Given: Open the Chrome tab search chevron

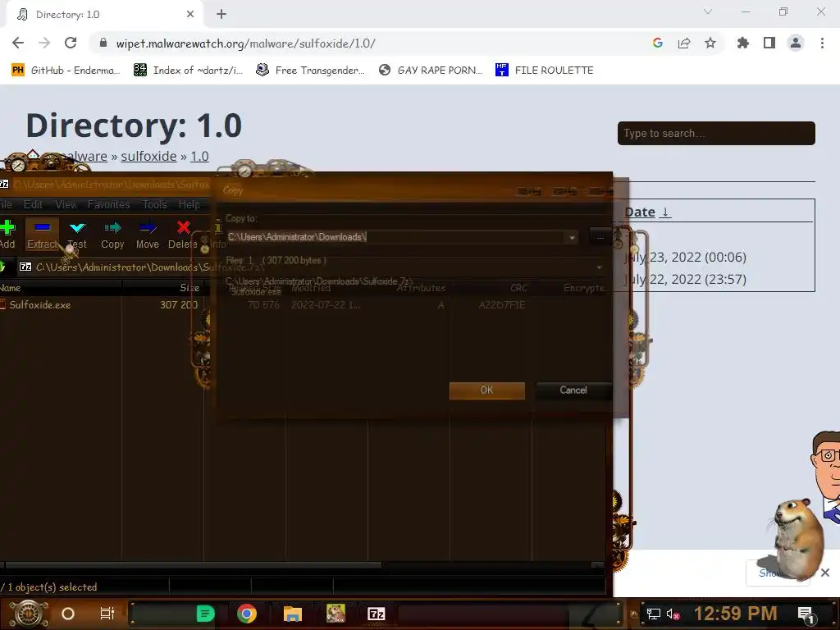Looking at the screenshot, I should coord(708,11).
